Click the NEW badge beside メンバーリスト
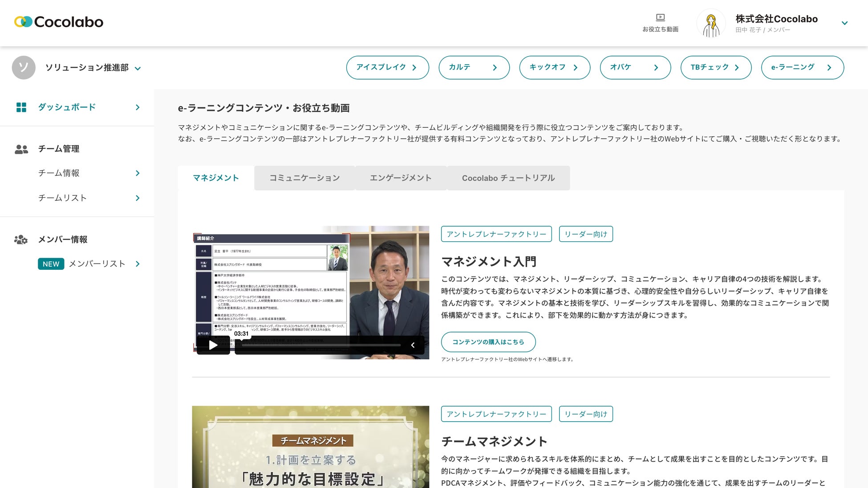This screenshot has width=868, height=488. [51, 264]
